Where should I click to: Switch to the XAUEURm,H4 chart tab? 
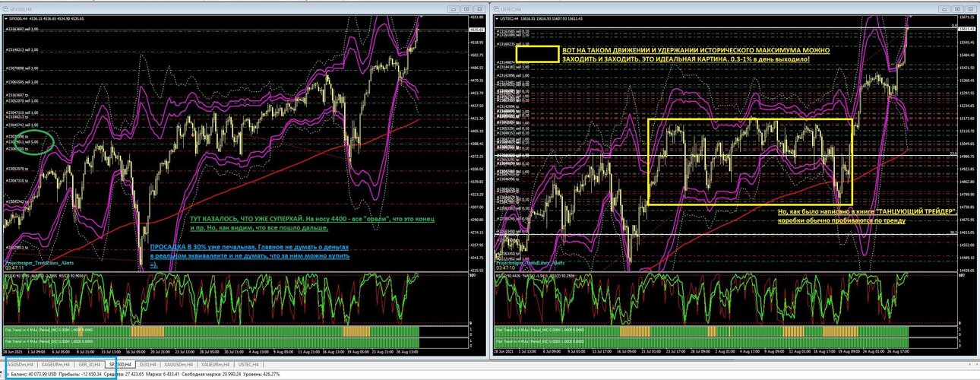[217, 365]
